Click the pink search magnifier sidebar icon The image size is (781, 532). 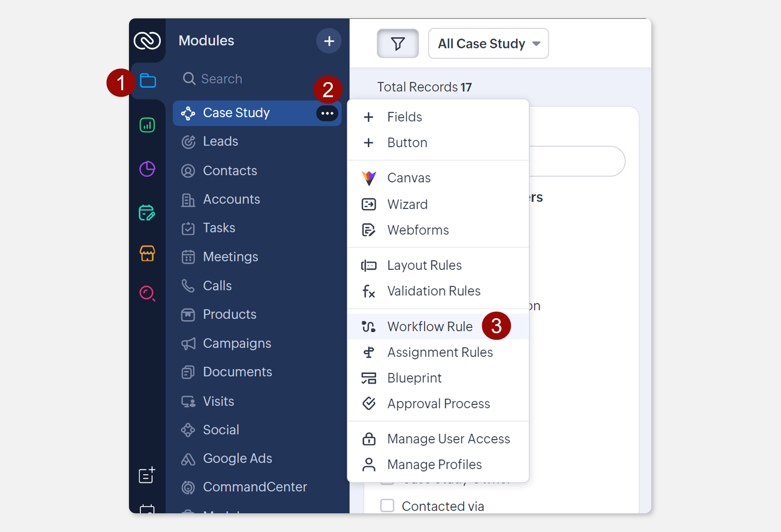(147, 293)
